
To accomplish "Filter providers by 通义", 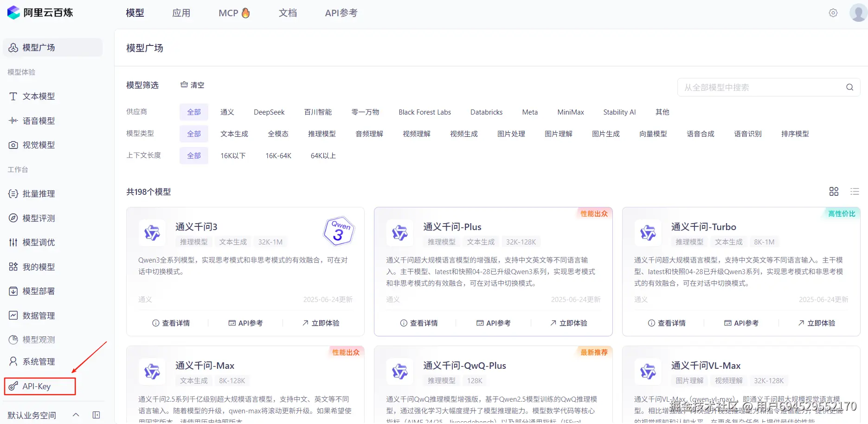I will coord(227,112).
